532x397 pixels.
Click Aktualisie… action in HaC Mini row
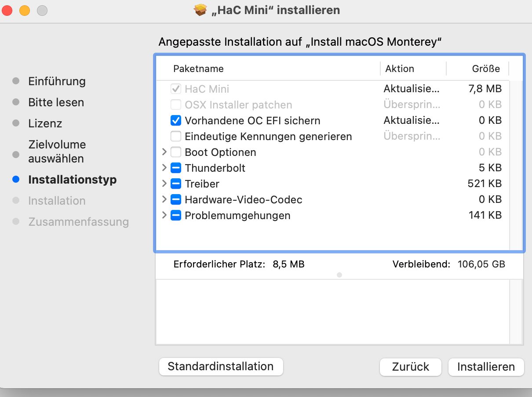[x=412, y=89]
